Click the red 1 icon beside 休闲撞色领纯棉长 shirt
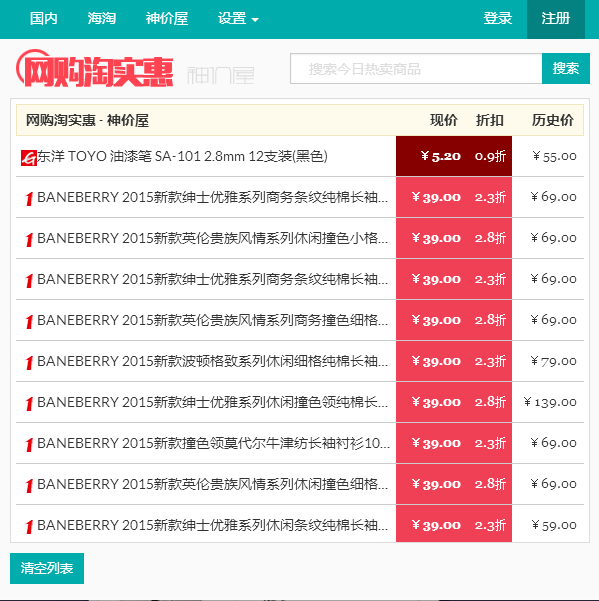Screen dimensions: 599x601 tap(29, 404)
